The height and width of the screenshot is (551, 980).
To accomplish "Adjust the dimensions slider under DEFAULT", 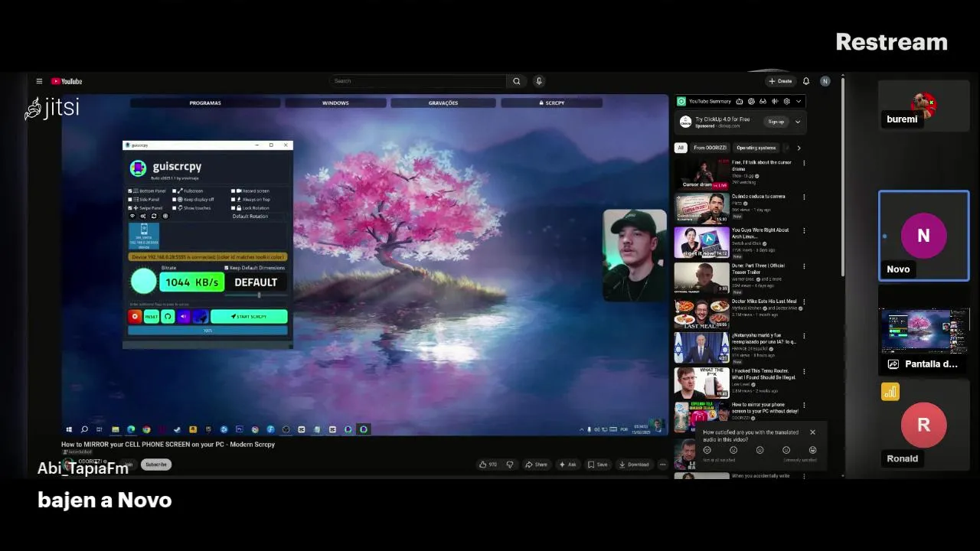I will 259,295.
